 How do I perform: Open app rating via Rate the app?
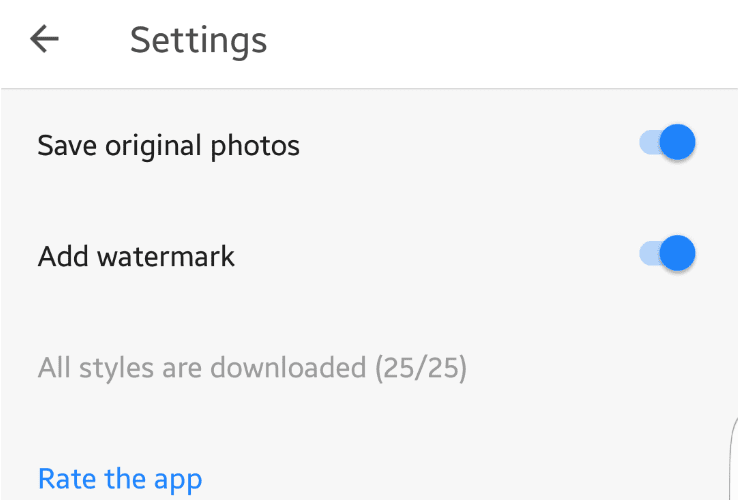tap(120, 479)
